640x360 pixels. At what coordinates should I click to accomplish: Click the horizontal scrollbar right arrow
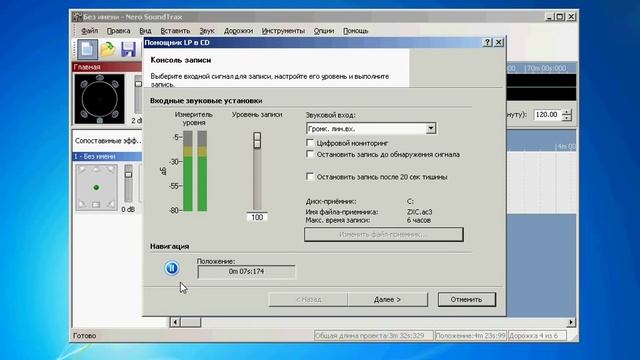point(571,322)
